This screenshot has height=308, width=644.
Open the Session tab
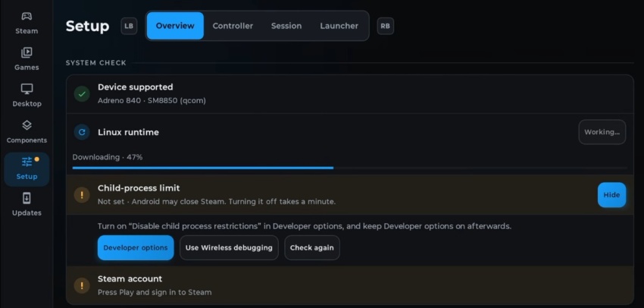pyautogui.click(x=286, y=26)
